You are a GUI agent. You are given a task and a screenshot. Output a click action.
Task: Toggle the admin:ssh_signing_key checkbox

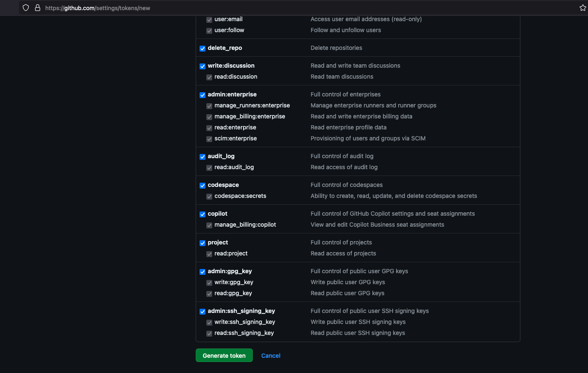202,312
